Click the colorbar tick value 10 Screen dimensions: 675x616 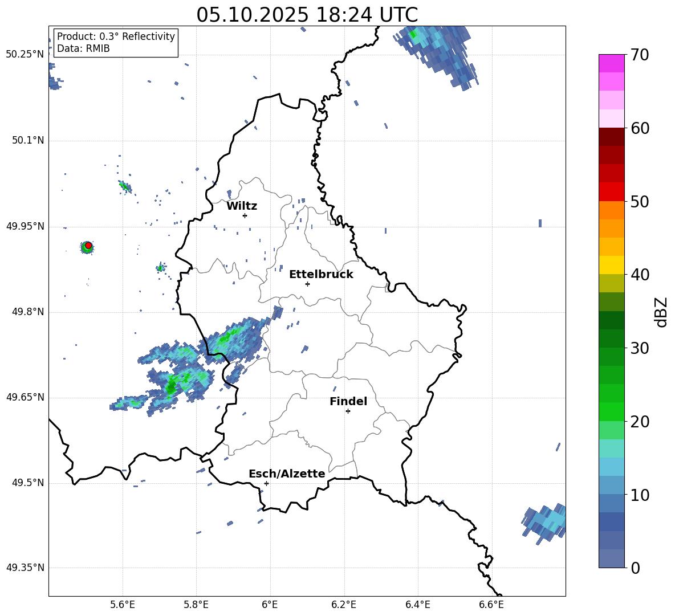coord(640,495)
